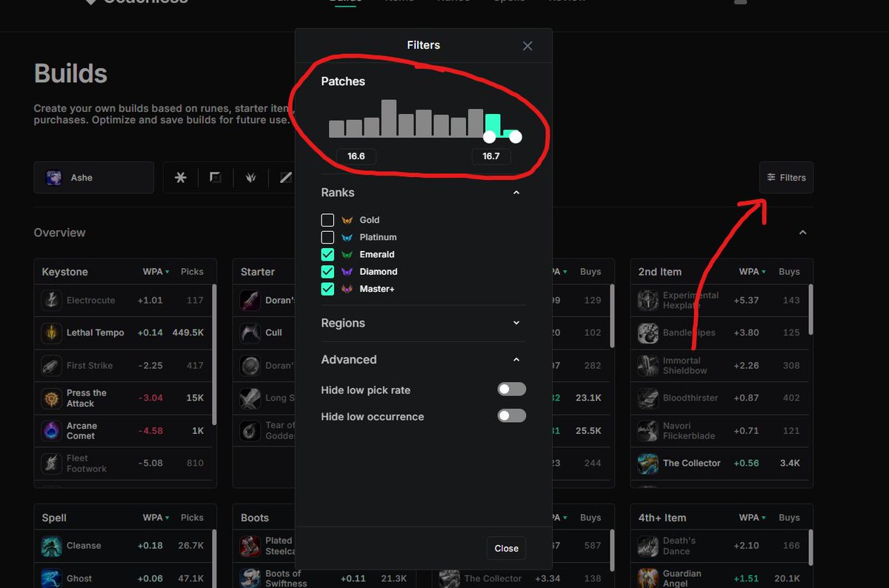The height and width of the screenshot is (588, 889).
Task: Click the Fleet Footwork rune icon
Action: pyautogui.click(x=51, y=463)
